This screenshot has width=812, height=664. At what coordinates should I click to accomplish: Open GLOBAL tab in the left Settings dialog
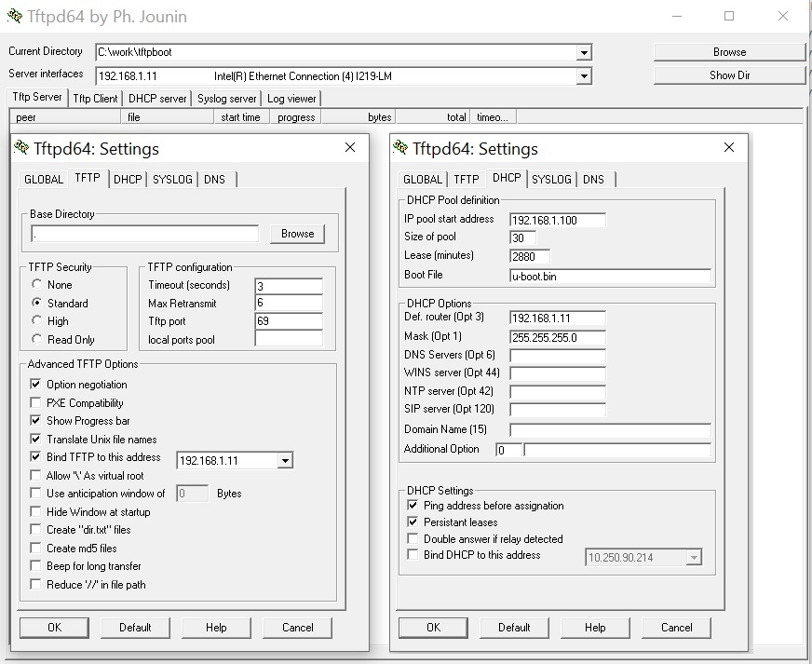(x=44, y=179)
